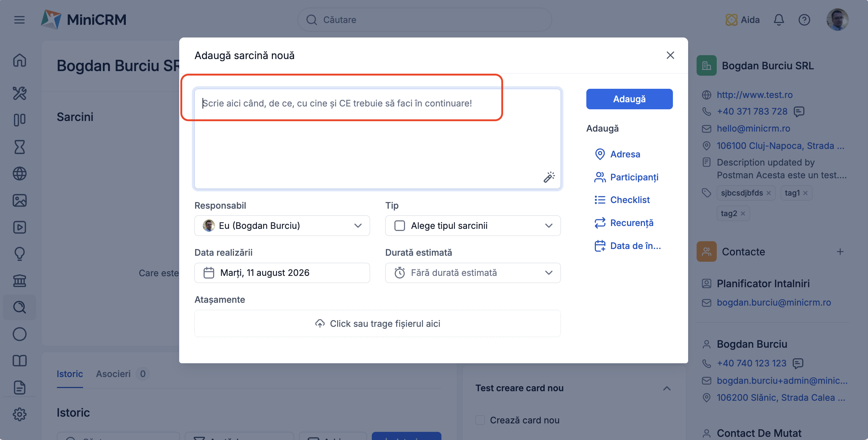868x440 pixels.
Task: Go to the home icon in the sidebar
Action: click(19, 60)
